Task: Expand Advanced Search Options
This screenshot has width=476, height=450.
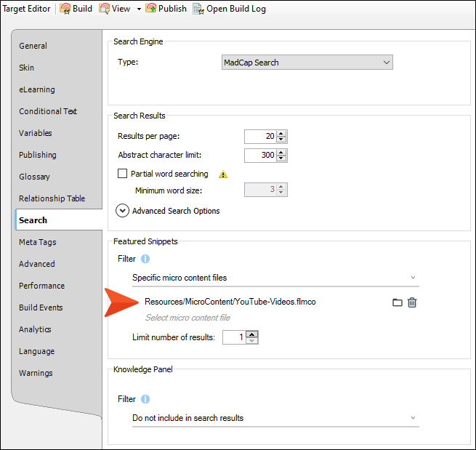Action: pos(123,211)
